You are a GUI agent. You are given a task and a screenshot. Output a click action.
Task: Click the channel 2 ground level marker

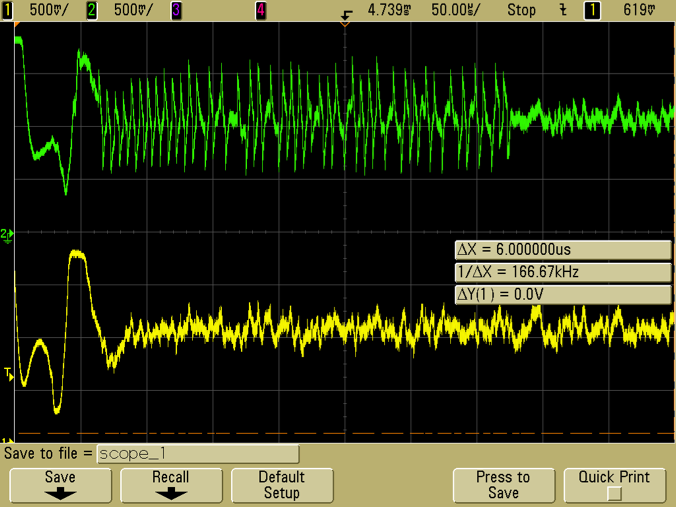tap(7, 235)
